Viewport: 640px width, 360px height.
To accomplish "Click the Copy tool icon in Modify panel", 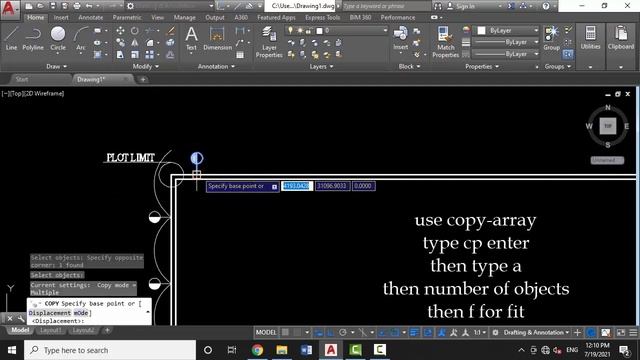I will coord(120,42).
